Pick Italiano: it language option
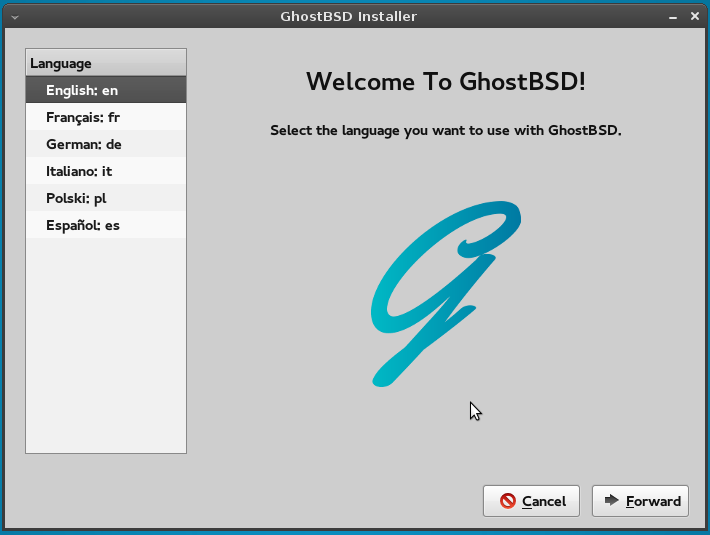This screenshot has height=535, width=710. [x=106, y=171]
